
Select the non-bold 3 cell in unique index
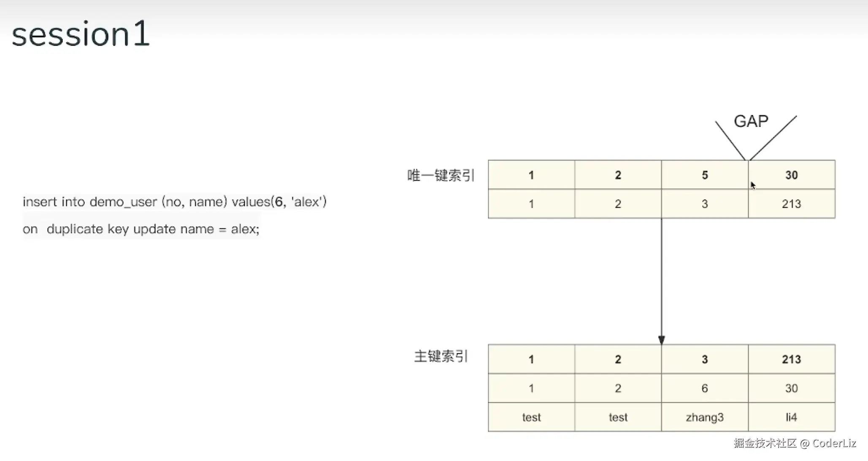point(704,204)
